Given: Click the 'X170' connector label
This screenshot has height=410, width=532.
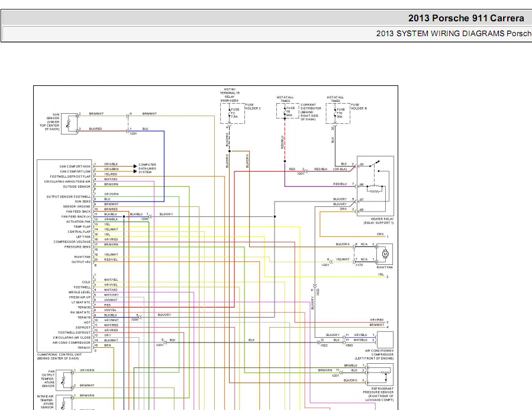Looking at the screenshot, I should click(x=359, y=265).
